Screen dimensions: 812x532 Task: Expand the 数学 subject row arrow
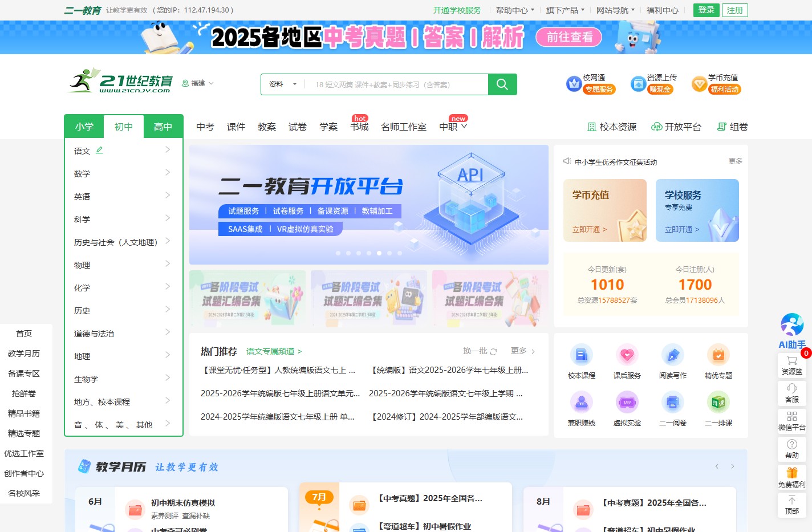[x=168, y=172]
